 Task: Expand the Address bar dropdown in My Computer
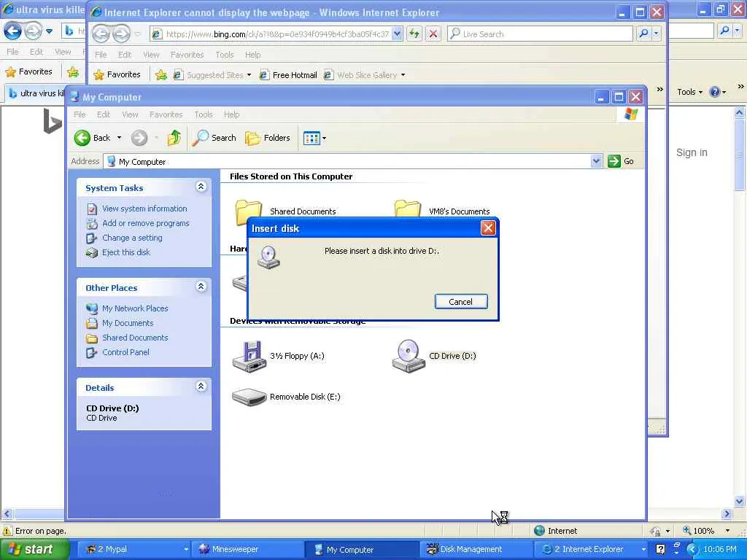point(596,161)
